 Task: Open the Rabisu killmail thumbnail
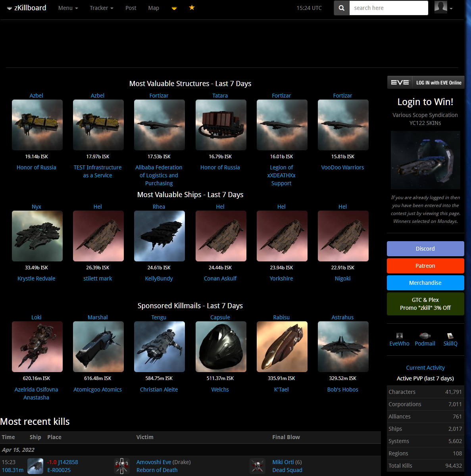pyautogui.click(x=282, y=347)
